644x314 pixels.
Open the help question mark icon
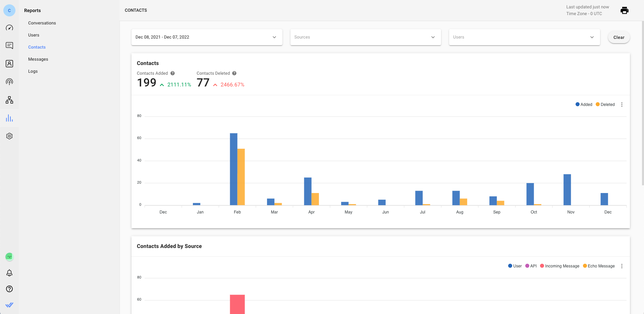(x=9, y=289)
